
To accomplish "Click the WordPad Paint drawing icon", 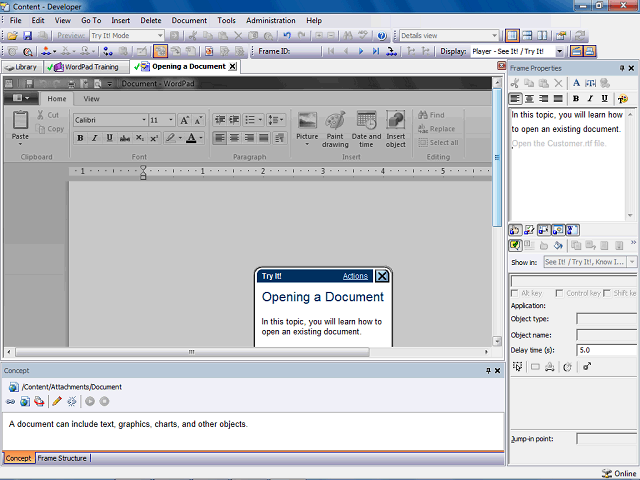I will point(335,129).
